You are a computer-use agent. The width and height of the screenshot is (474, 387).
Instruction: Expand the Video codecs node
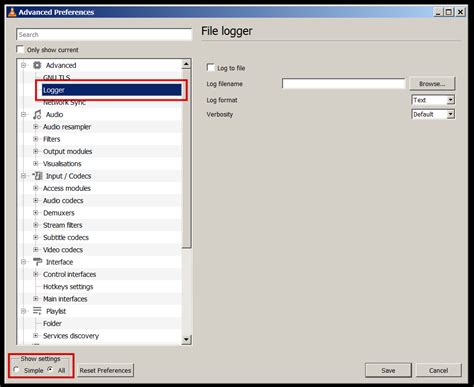(x=36, y=250)
